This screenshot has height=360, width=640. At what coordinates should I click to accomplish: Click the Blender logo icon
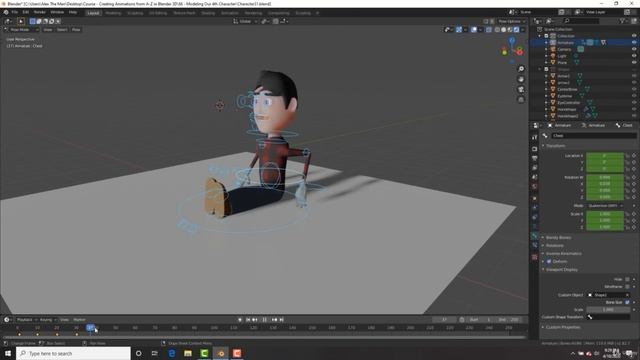6,12
